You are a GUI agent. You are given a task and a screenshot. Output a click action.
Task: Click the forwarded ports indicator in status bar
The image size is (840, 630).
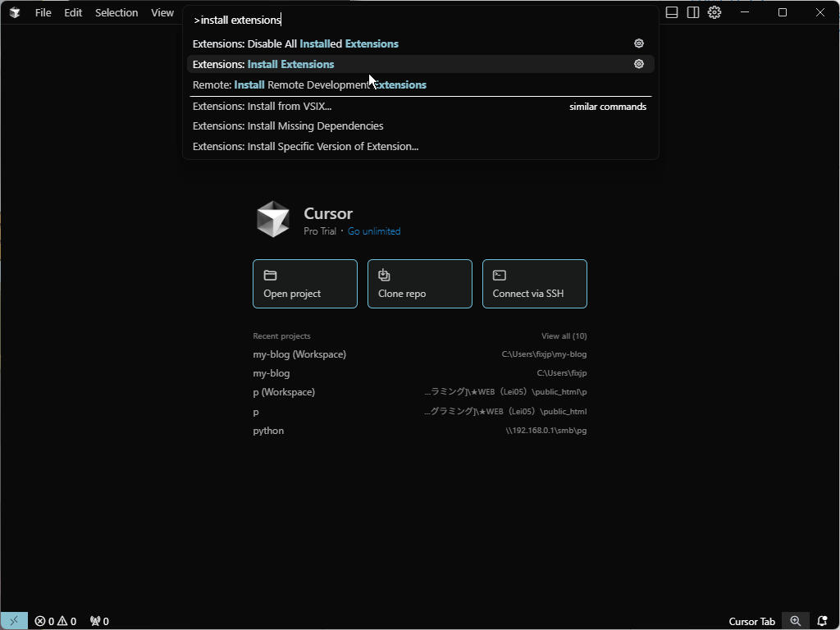[99, 621]
